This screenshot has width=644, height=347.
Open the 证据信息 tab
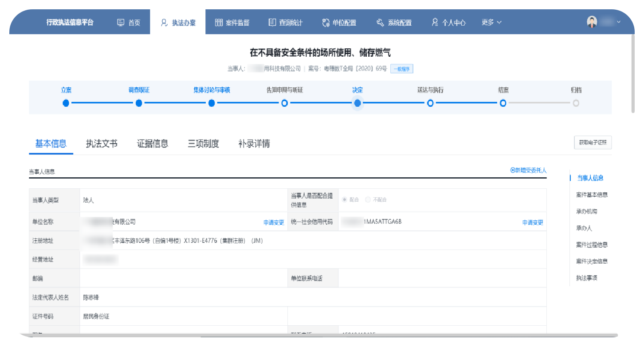(153, 144)
